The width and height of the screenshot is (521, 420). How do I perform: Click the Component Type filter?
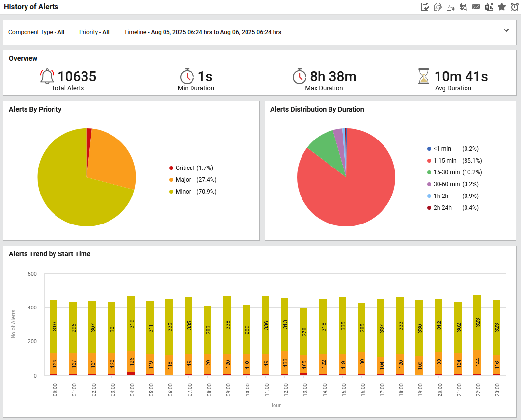click(36, 32)
